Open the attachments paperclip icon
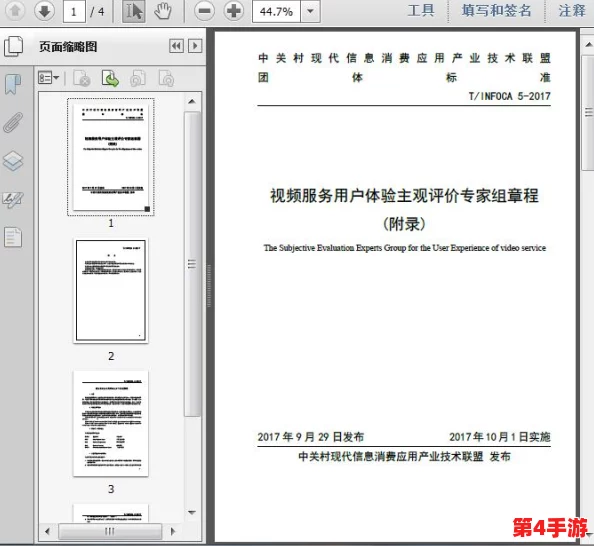 tap(13, 122)
